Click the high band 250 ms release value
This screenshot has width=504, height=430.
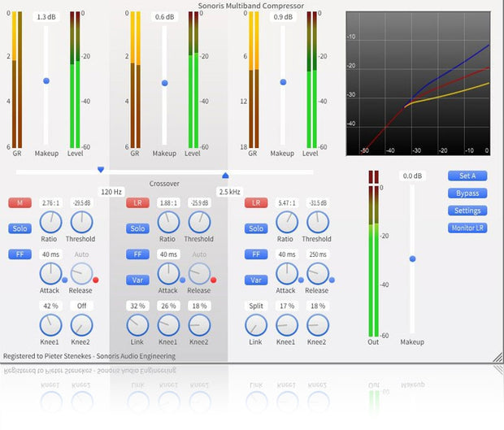[318, 254]
